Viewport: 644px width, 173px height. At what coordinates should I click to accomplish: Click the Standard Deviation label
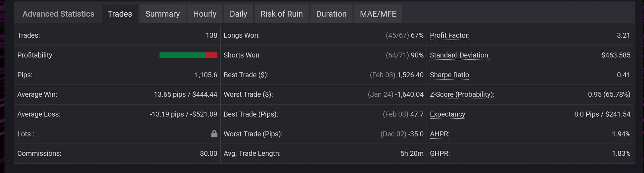460,55
